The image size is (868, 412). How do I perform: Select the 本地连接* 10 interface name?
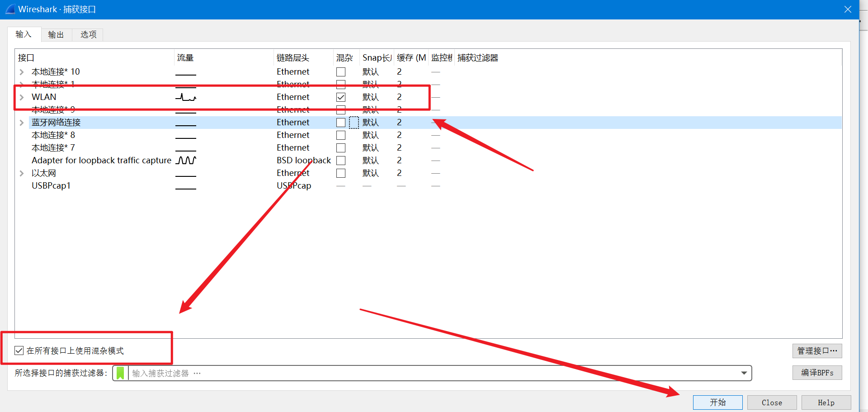click(x=56, y=72)
